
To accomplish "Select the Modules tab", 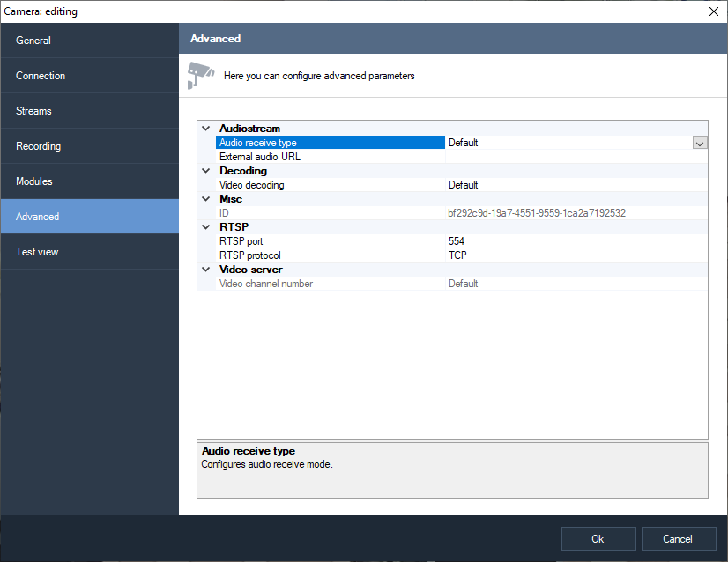I will 89,181.
